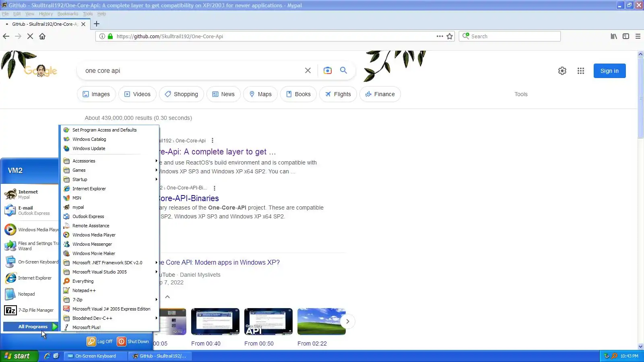
Task: Click the Shut Down icon button
Action: [122, 341]
